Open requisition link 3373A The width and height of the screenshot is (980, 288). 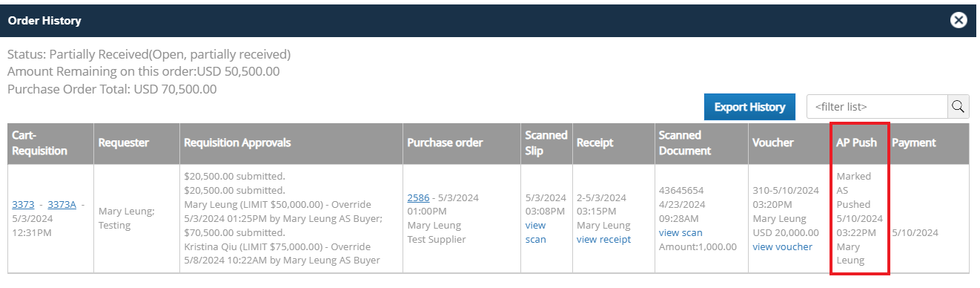(62, 204)
